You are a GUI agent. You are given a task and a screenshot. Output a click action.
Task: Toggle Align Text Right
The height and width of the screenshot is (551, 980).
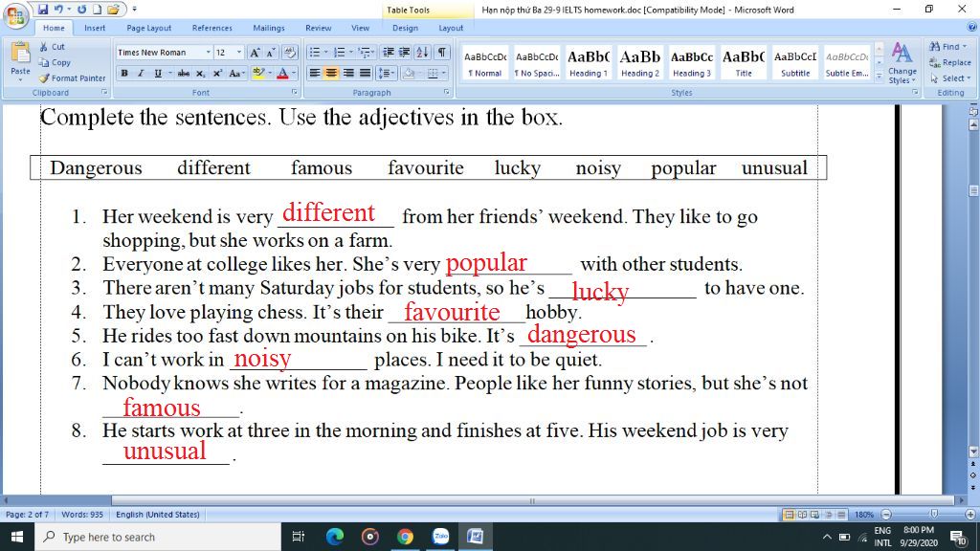[x=348, y=73]
